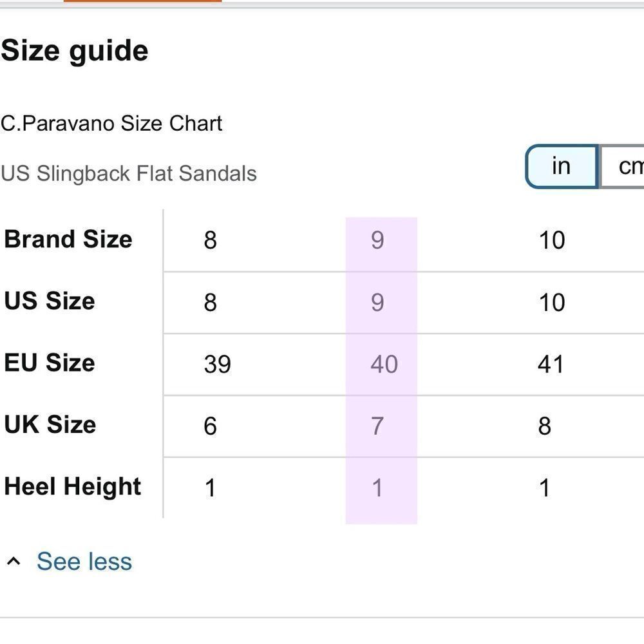
Task: Click the Heel Height row label
Action: coord(72,487)
